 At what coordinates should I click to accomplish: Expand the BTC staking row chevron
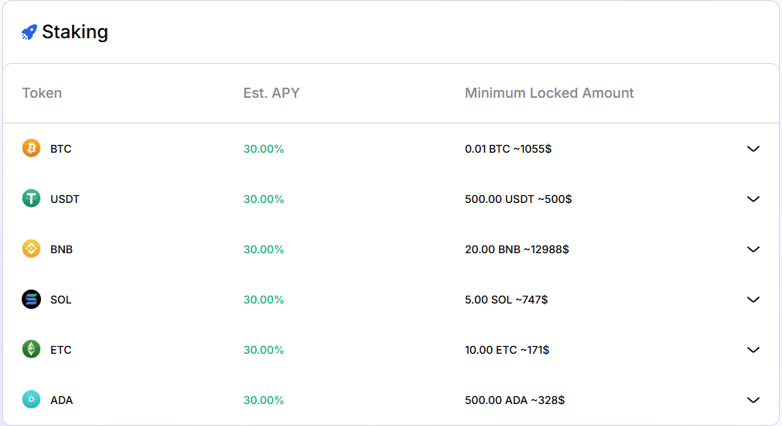(753, 149)
